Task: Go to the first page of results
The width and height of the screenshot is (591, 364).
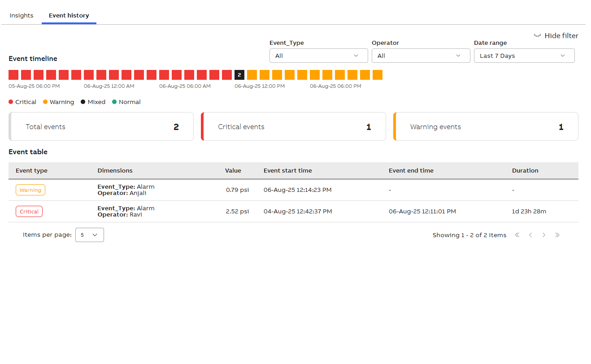Action: pyautogui.click(x=517, y=235)
